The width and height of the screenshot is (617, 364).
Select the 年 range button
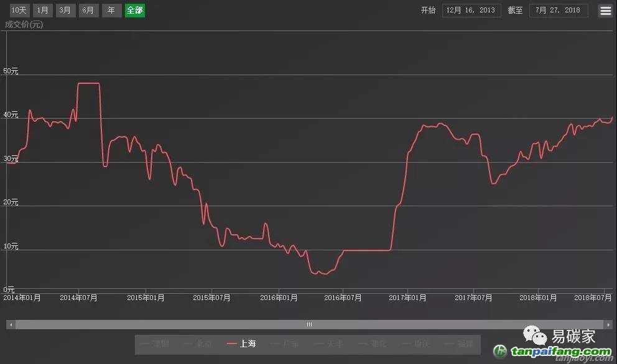click(111, 11)
